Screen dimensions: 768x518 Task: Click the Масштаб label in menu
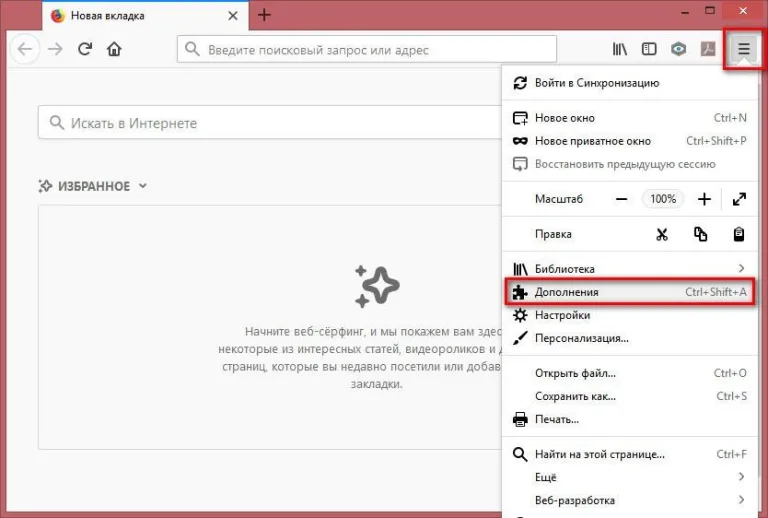tap(559, 199)
